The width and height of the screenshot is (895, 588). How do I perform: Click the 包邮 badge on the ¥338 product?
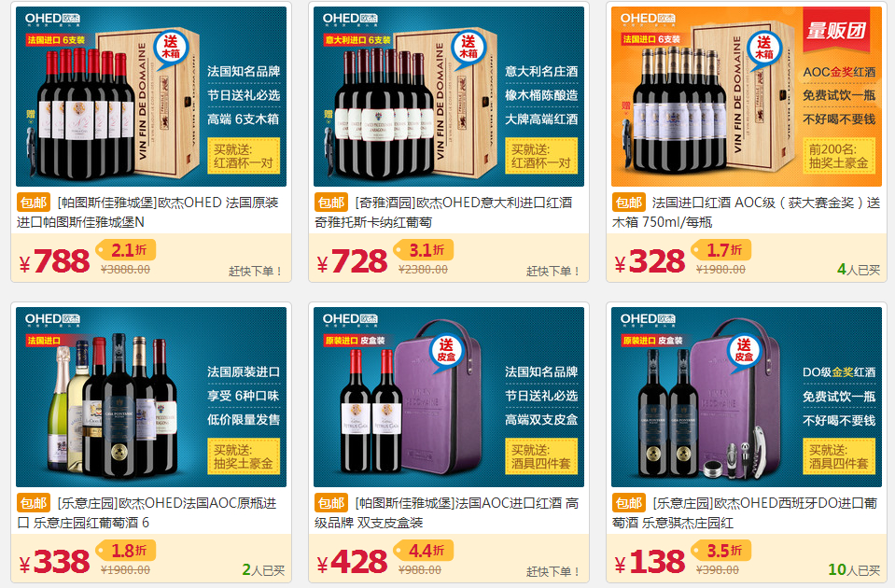33,503
